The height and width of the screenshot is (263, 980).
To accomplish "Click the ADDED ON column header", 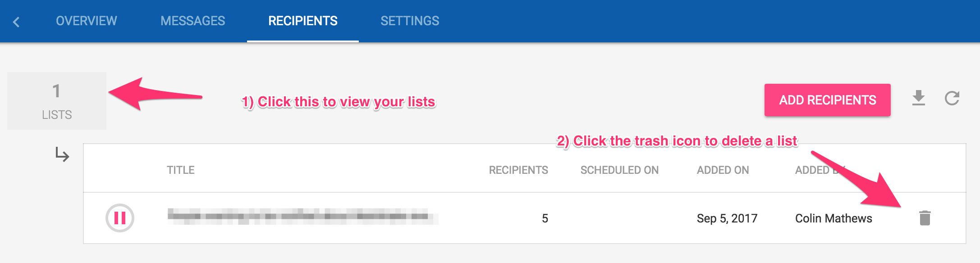I will 722,170.
